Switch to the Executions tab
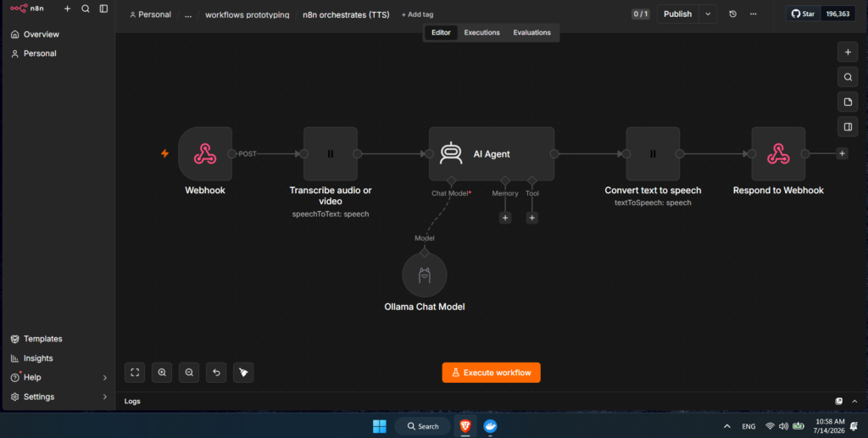Image resolution: width=868 pixels, height=438 pixels. [481, 33]
